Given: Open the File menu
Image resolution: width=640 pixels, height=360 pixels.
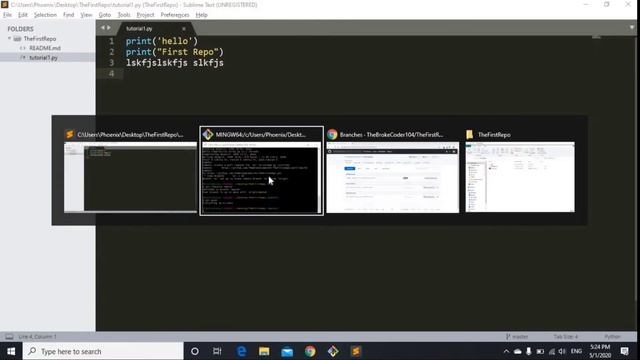Looking at the screenshot, I should coord(7,15).
